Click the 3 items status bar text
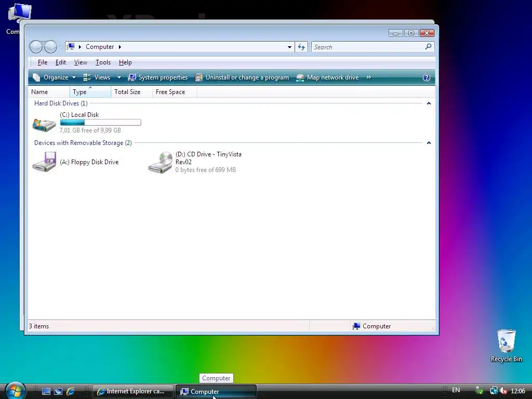 click(x=38, y=326)
